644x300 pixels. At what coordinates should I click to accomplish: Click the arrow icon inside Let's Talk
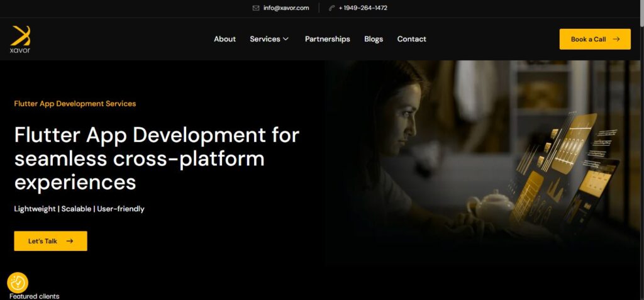coord(70,241)
